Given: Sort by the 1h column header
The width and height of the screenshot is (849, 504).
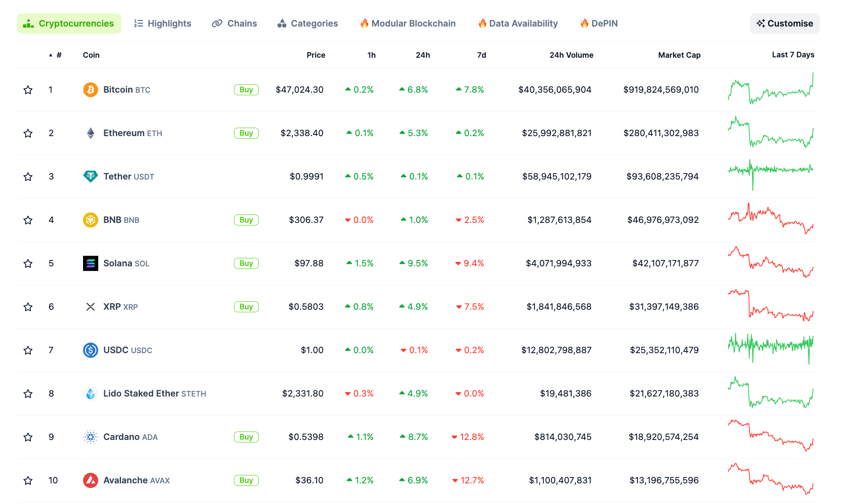Looking at the screenshot, I should [x=371, y=55].
